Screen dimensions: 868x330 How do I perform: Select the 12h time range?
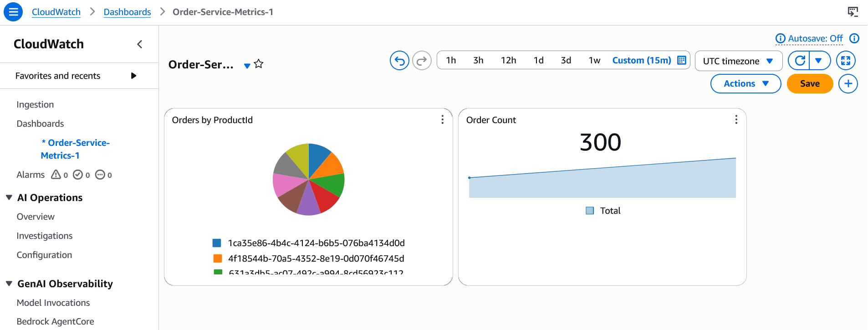point(508,60)
